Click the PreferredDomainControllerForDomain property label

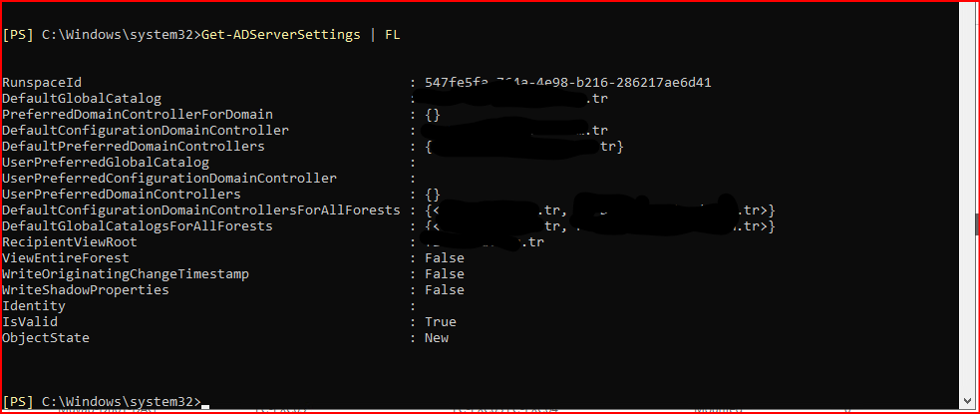pyautogui.click(x=138, y=115)
